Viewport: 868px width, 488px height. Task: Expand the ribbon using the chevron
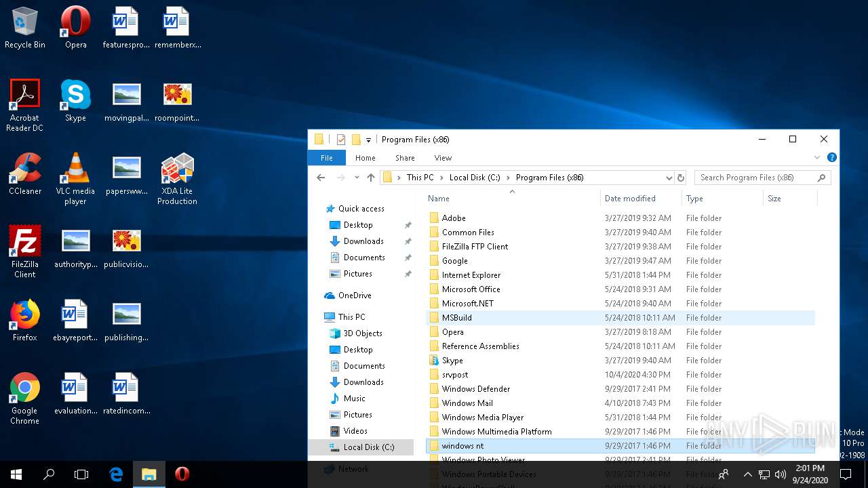pyautogui.click(x=817, y=157)
